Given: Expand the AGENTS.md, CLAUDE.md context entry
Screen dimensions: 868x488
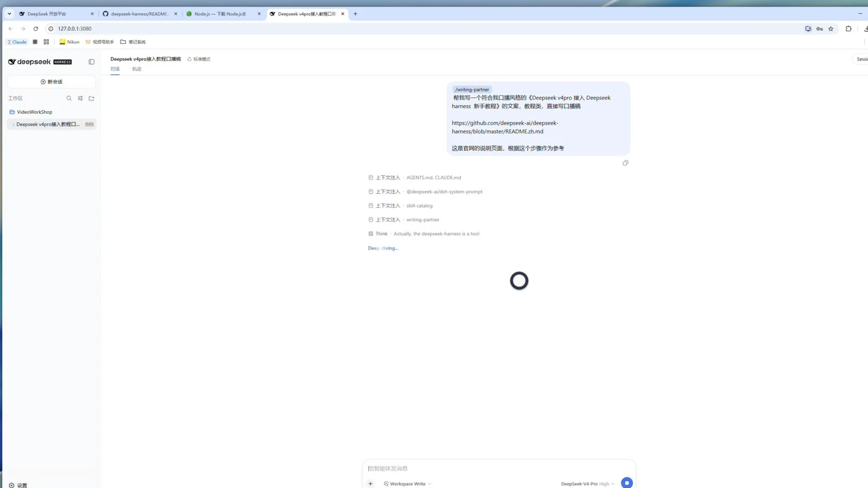Looking at the screenshot, I should (x=414, y=177).
